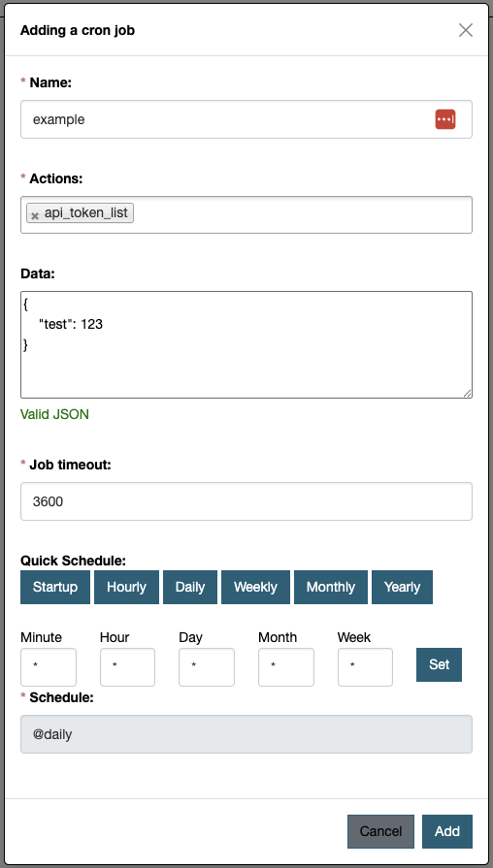Select the Month cron input field

[x=286, y=667]
